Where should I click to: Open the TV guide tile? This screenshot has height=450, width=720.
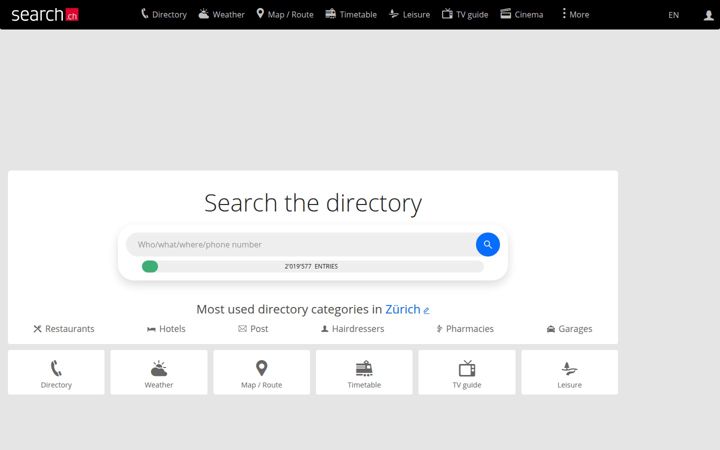(467, 372)
